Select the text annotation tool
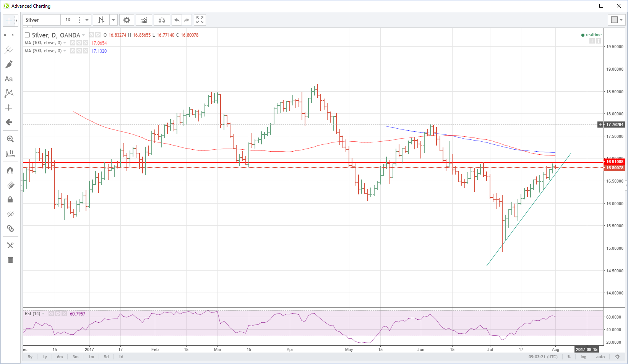 pos(9,79)
